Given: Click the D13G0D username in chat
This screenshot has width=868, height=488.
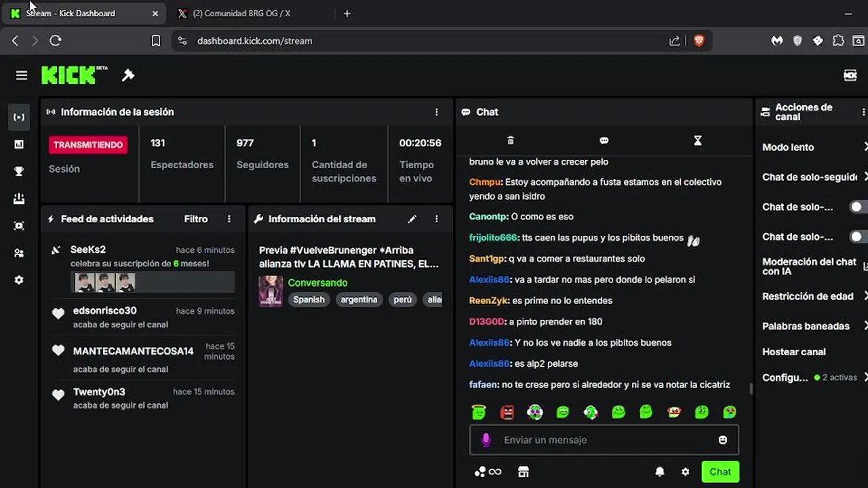Looking at the screenshot, I should (486, 321).
